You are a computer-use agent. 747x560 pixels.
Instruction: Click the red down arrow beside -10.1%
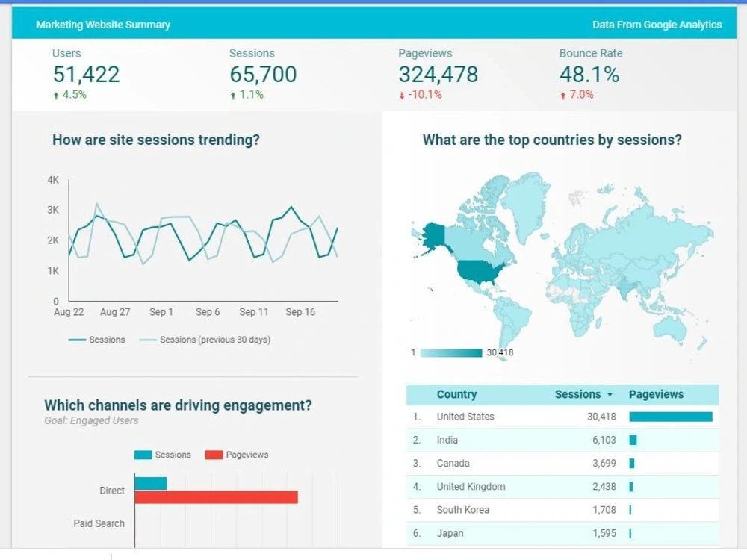pyautogui.click(x=402, y=96)
